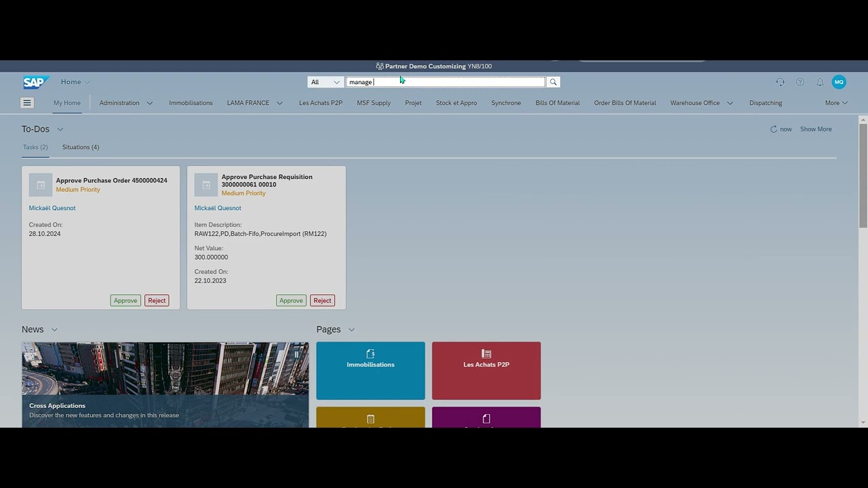
Task: Open the Dispatching menu item
Action: point(766,103)
